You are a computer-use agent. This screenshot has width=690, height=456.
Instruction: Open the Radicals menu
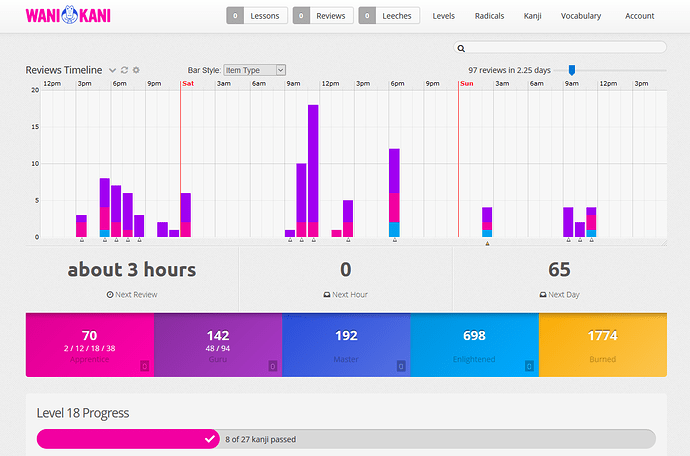[x=489, y=16]
